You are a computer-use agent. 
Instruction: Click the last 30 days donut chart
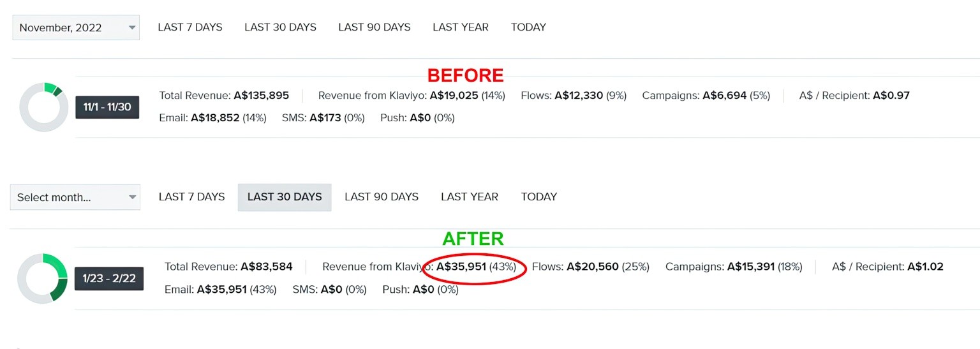(x=42, y=278)
